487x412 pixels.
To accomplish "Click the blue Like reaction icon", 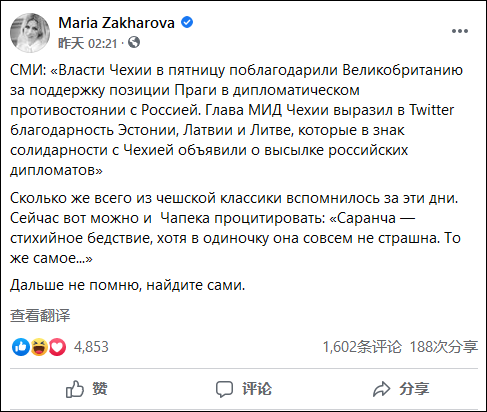I will point(21,347).
